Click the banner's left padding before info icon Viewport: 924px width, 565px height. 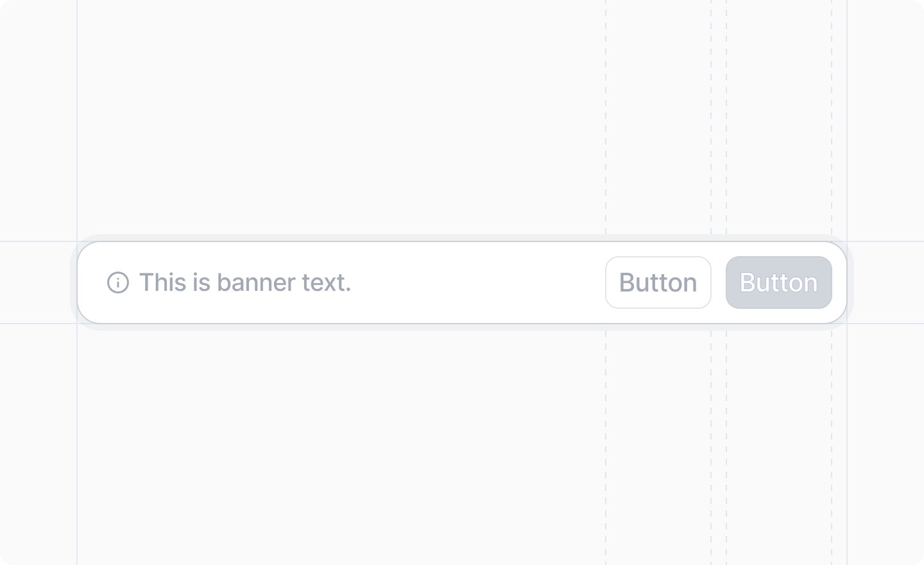coord(92,282)
